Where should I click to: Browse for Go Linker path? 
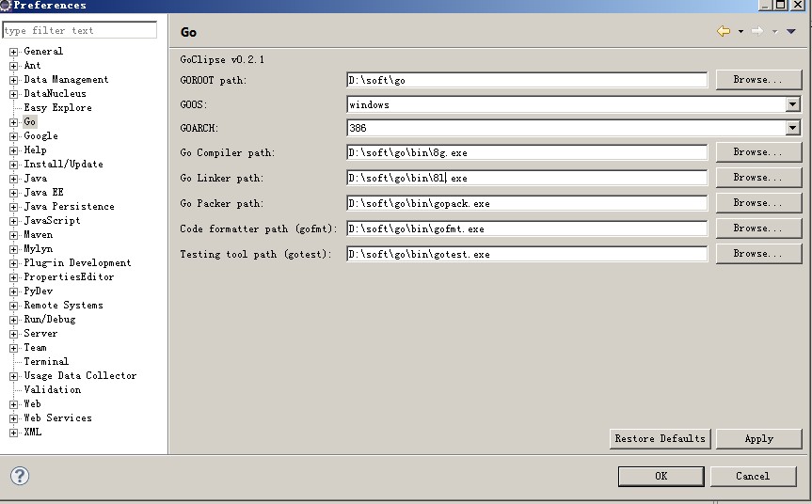(x=758, y=178)
